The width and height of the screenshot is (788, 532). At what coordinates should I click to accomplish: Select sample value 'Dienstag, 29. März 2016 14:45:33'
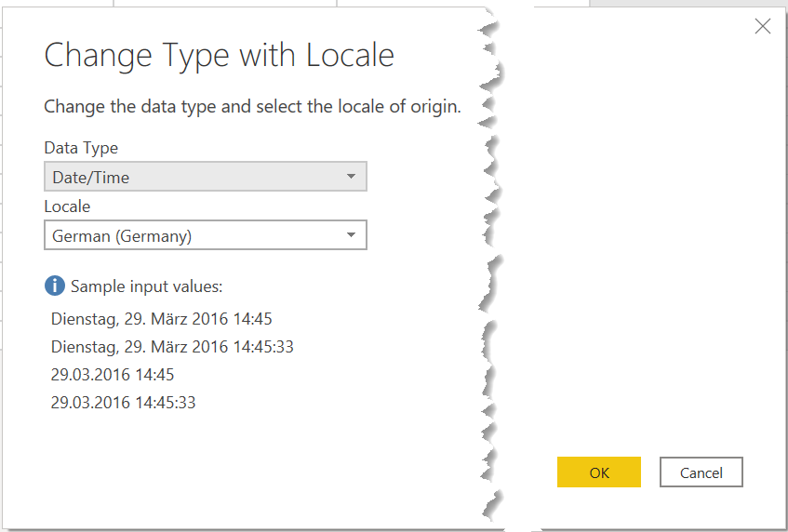click(x=172, y=347)
